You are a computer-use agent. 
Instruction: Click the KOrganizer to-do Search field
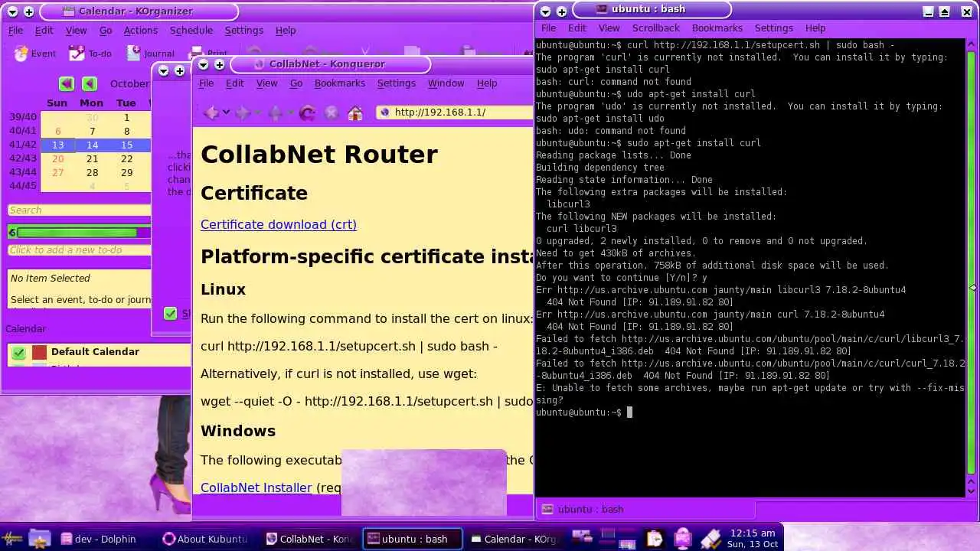point(79,210)
